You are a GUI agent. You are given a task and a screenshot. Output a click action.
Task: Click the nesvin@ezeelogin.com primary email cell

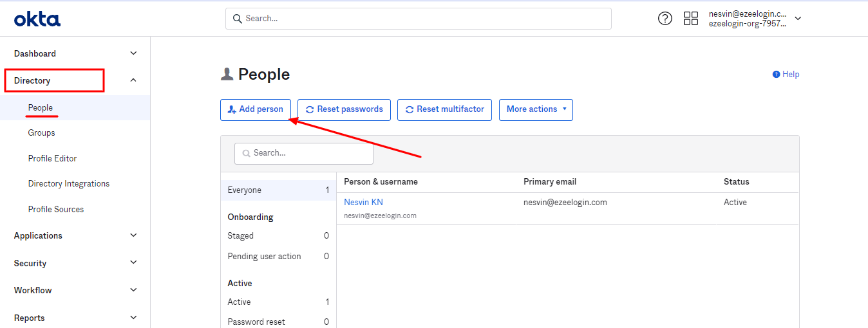[565, 202]
